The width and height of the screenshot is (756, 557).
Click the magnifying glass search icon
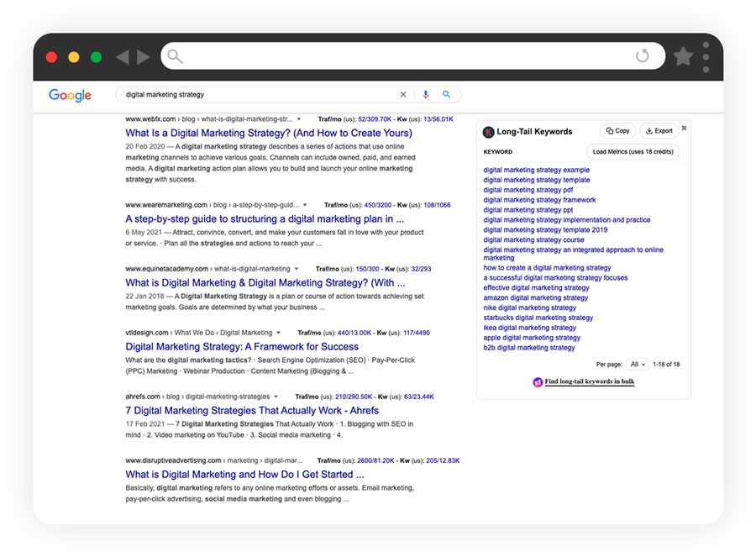tap(447, 94)
